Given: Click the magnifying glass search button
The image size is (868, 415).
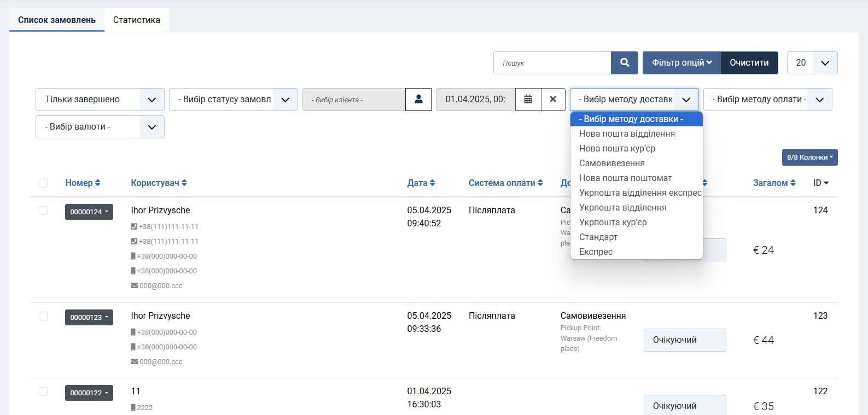Looking at the screenshot, I should [x=624, y=63].
